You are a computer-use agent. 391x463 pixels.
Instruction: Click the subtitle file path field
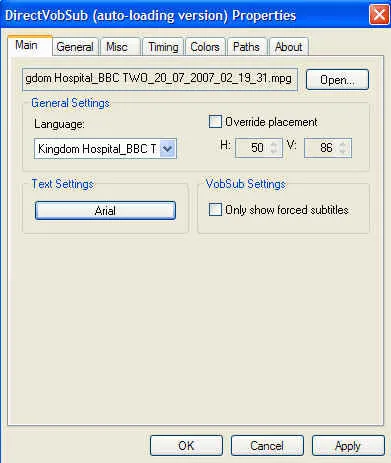click(x=160, y=79)
